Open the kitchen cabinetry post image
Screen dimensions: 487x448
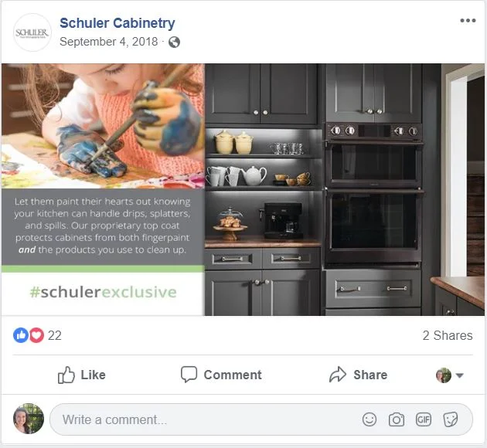[243, 189]
